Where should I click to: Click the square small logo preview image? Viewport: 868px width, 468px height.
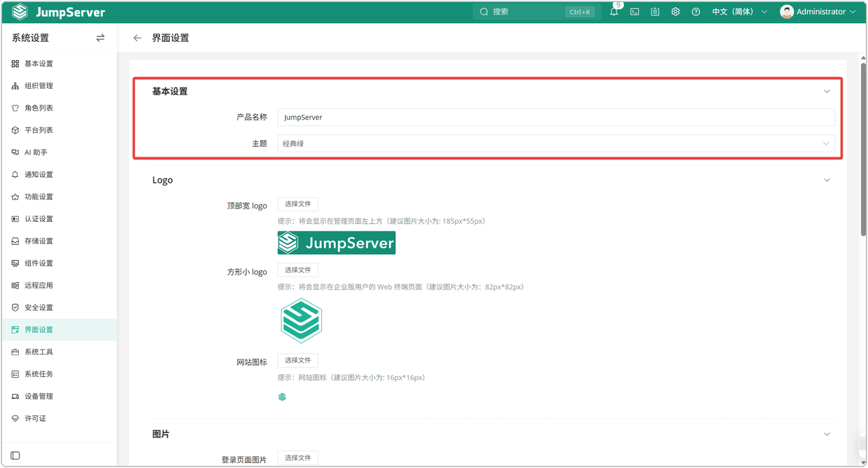[x=301, y=320]
